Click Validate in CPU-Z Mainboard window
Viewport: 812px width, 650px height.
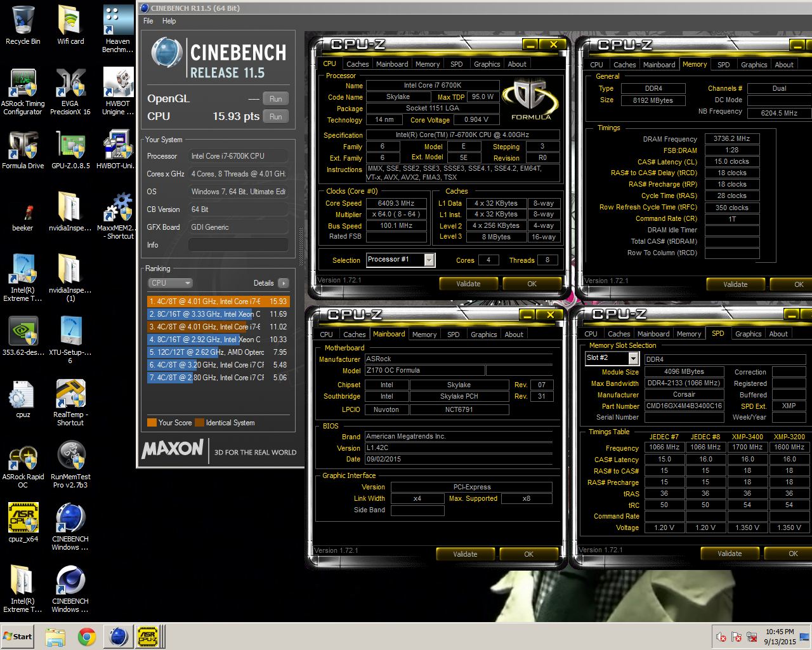click(465, 554)
